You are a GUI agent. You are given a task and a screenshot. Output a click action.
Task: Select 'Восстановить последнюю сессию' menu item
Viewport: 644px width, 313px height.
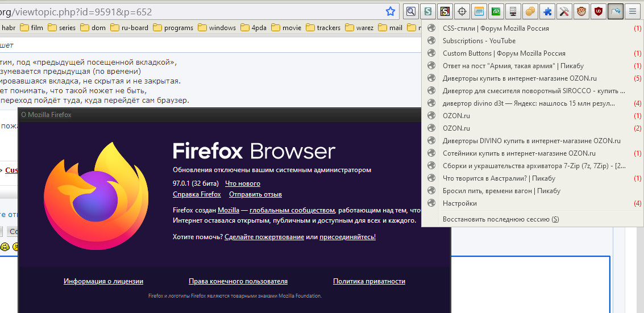(x=533, y=219)
